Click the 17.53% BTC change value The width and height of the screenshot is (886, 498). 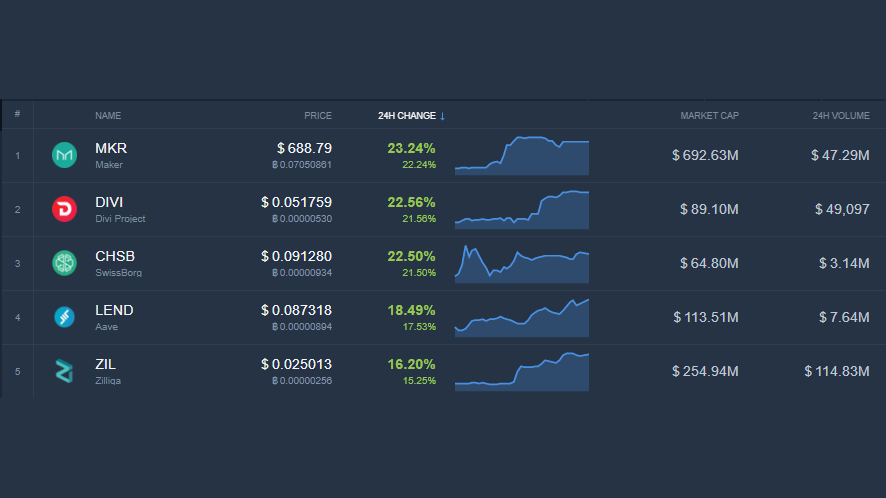pos(419,327)
